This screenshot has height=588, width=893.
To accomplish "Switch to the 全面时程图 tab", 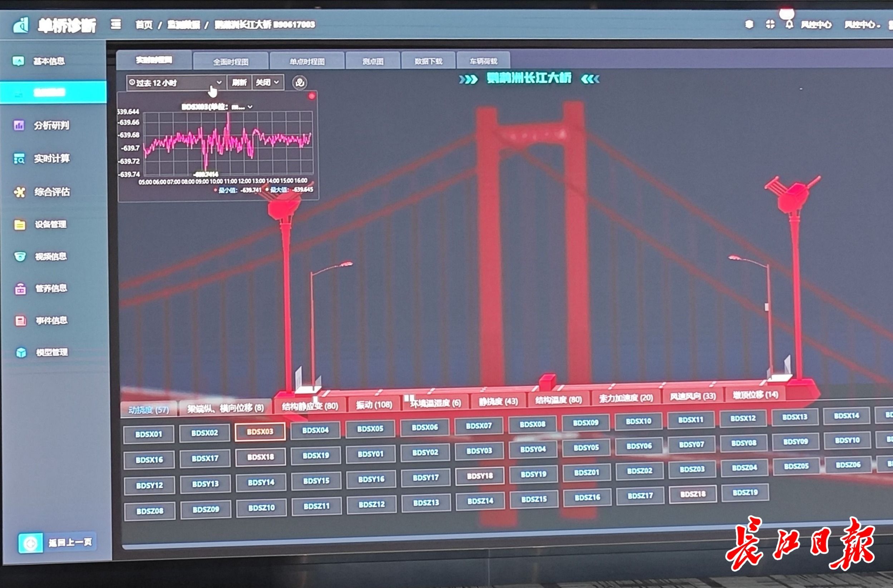I will (x=230, y=62).
